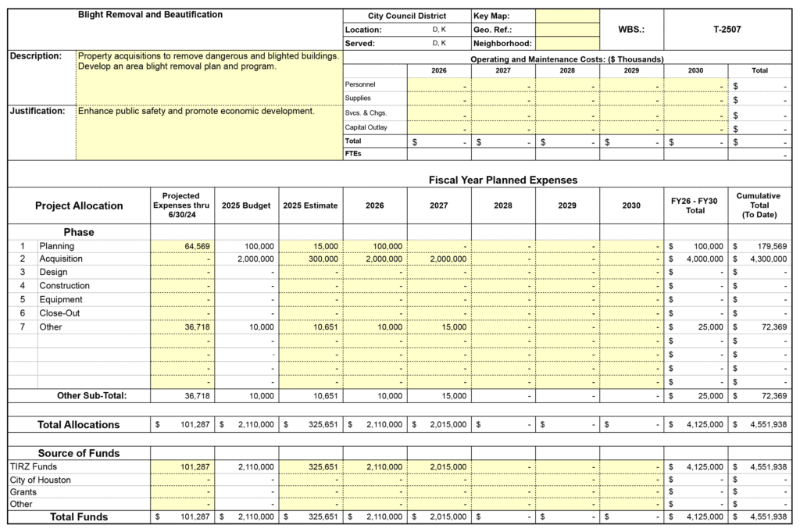This screenshot has width=800, height=532.
Task: Click the Acquisition row 2027 cell
Action: 438,259
